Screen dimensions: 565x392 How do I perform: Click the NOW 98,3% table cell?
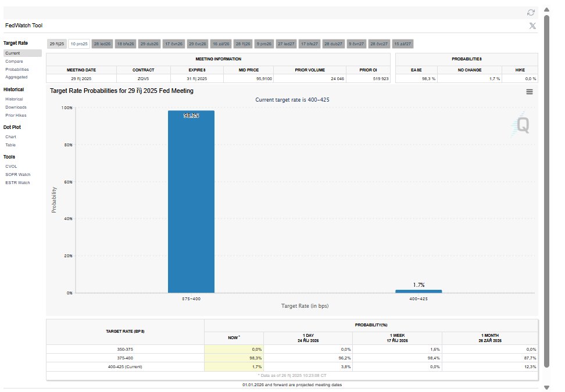click(x=234, y=358)
